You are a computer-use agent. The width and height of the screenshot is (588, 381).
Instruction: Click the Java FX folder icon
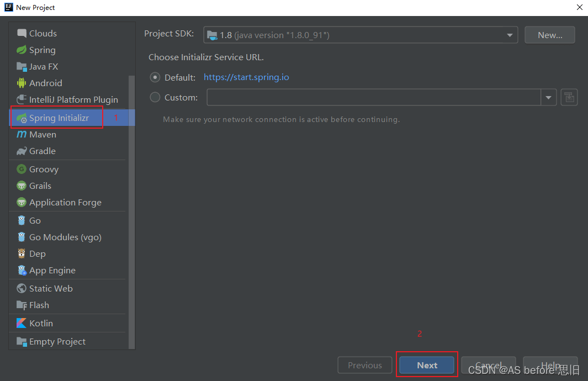click(x=22, y=66)
